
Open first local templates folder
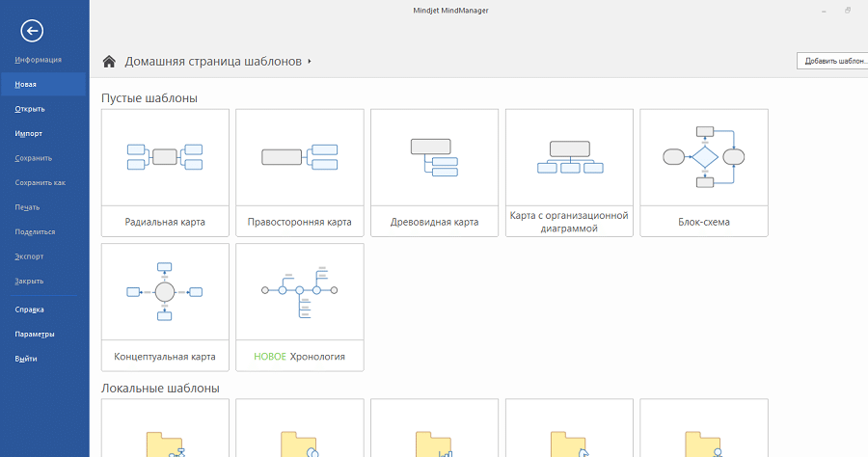165,444
